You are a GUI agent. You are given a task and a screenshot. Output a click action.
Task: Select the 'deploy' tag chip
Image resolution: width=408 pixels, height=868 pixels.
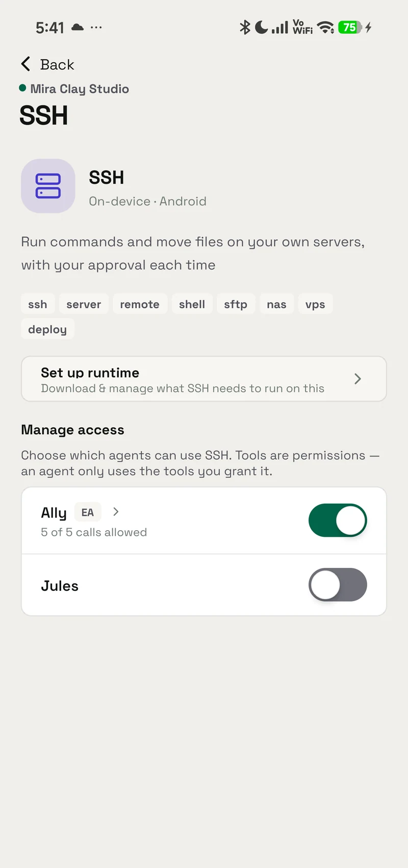click(x=47, y=329)
